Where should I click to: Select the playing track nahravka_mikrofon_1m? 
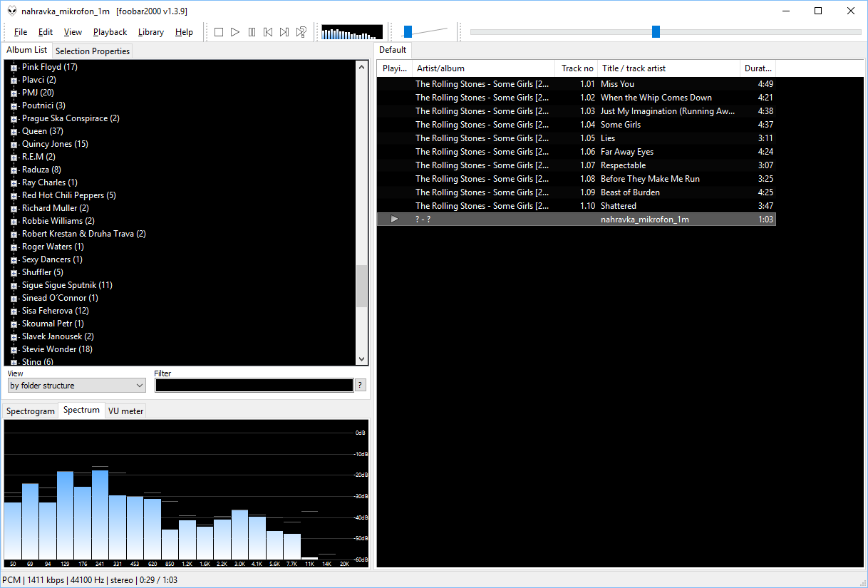(577, 220)
